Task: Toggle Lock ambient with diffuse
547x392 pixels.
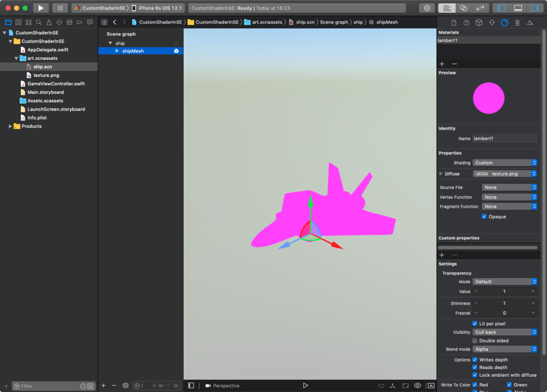Action: pyautogui.click(x=475, y=375)
